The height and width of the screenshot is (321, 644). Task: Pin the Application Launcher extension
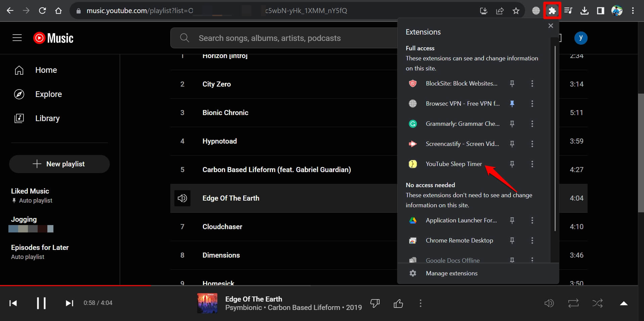pyautogui.click(x=512, y=220)
